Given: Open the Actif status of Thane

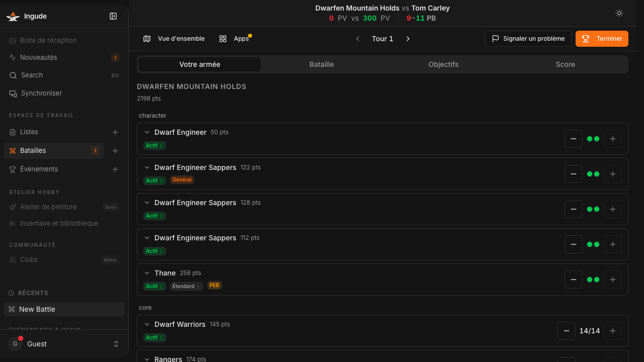Looking at the screenshot, I should click(x=154, y=286).
